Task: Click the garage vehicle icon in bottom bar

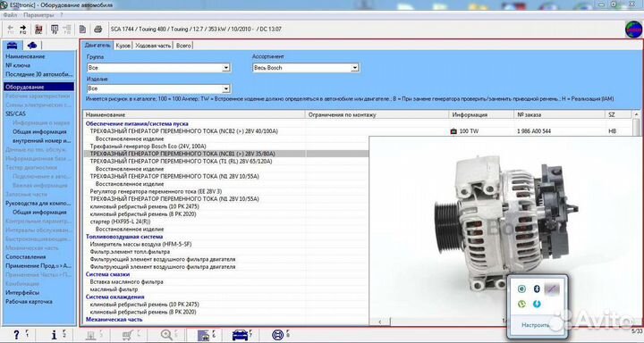Action: [x=203, y=335]
